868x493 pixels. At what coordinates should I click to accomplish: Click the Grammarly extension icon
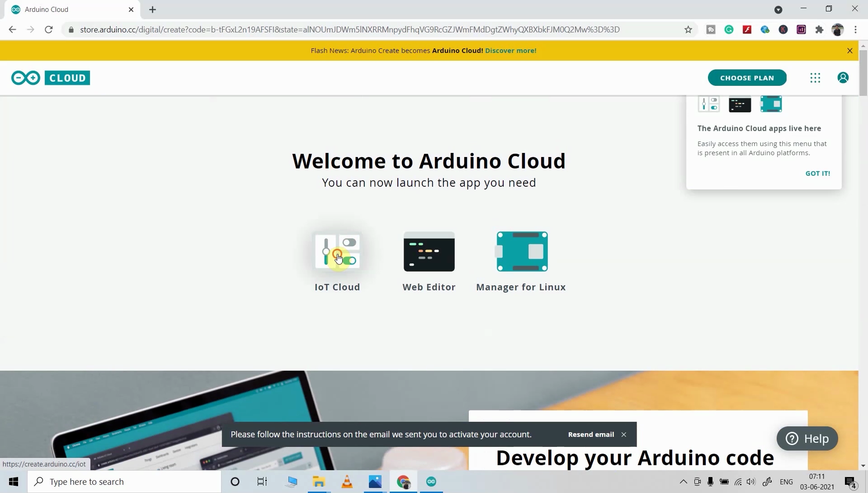click(729, 29)
